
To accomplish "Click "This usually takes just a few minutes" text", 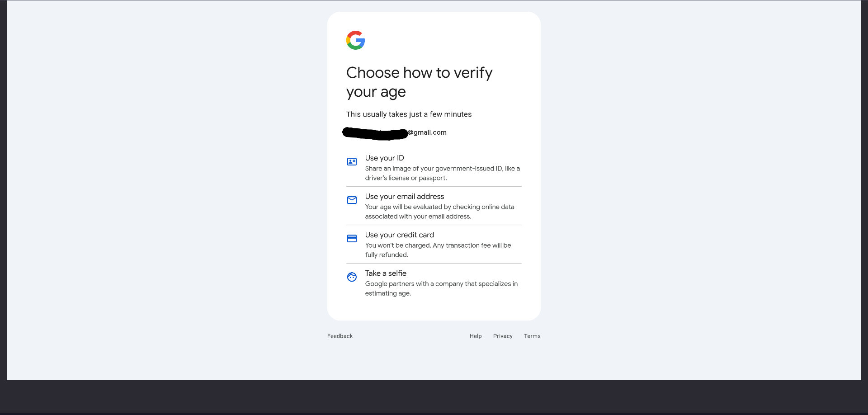I will pos(409,114).
